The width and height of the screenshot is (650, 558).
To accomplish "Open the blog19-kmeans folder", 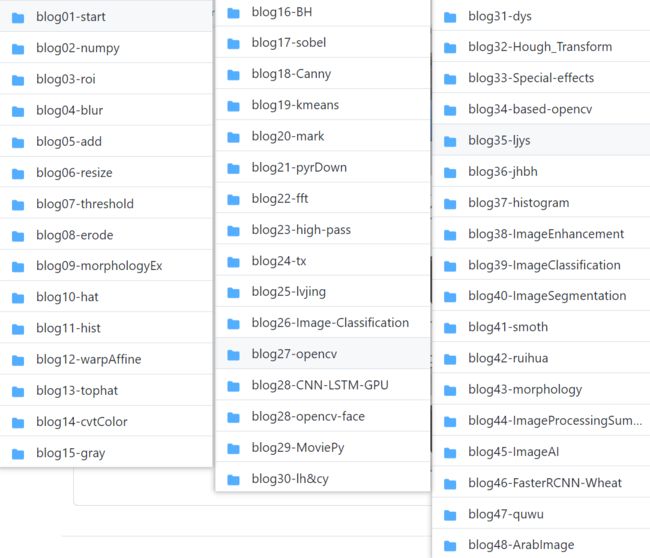I will (x=323, y=105).
